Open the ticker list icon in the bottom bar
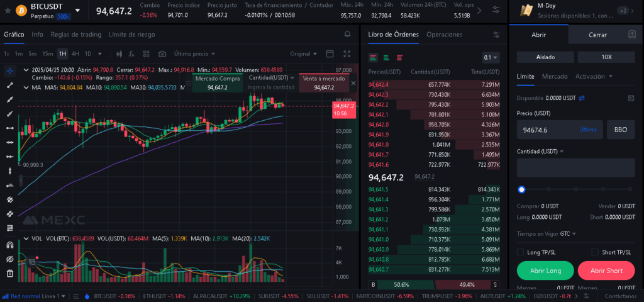644x302 pixels. (76, 296)
